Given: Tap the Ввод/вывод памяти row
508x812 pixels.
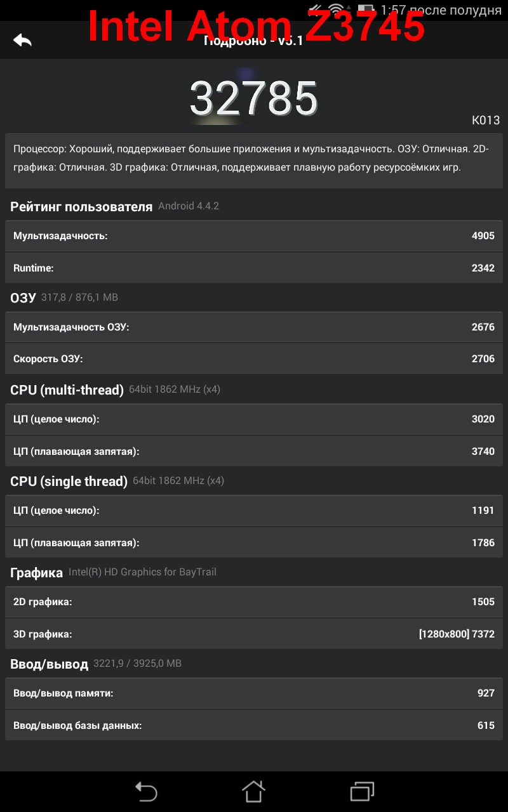Looking at the screenshot, I should [254, 693].
